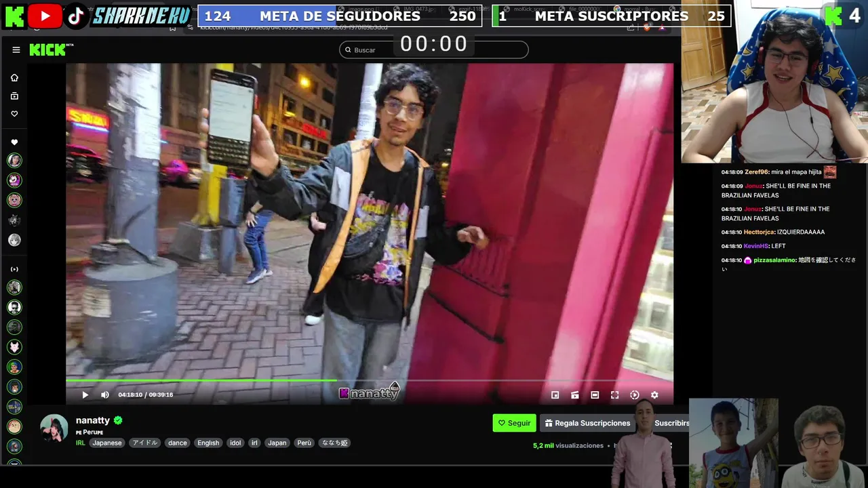The width and height of the screenshot is (868, 488).
Task: Click username pizzasalamino in chat
Action: (774, 260)
